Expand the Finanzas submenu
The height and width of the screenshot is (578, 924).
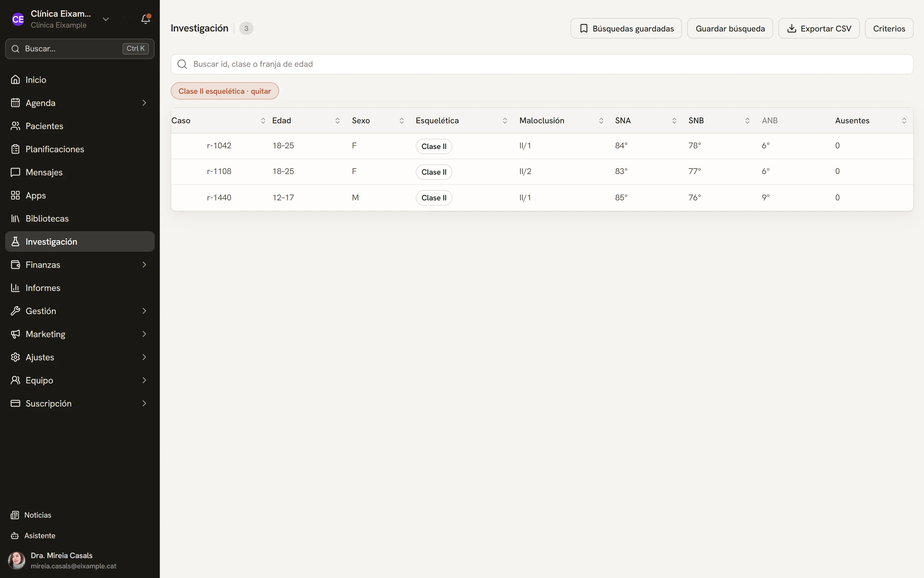[144, 265]
